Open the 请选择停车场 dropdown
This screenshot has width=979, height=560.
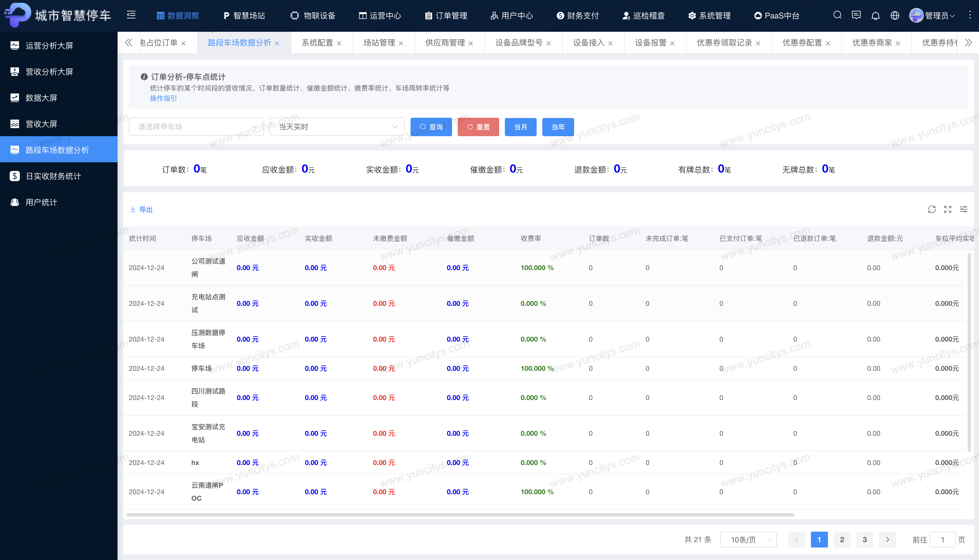[x=196, y=127]
